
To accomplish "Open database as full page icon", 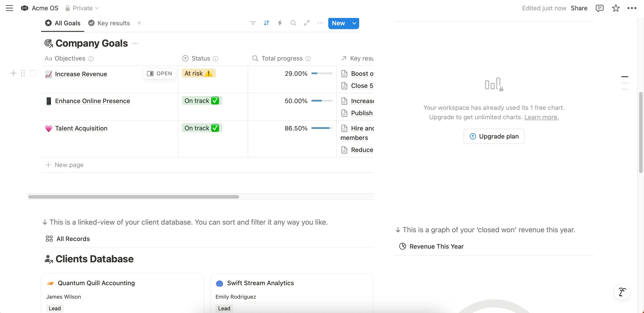I will point(307,23).
